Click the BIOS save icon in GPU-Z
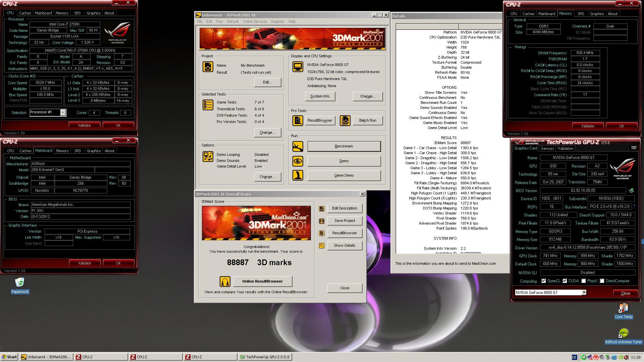The width and height of the screenshot is (644, 362). [x=631, y=190]
